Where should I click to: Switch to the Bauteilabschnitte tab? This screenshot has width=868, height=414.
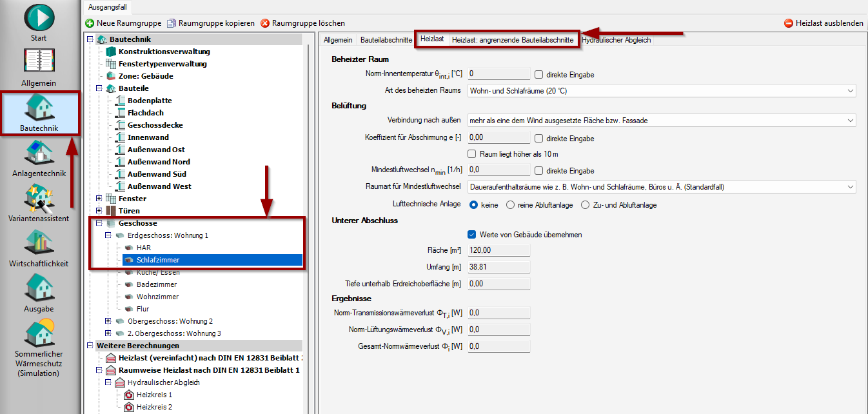click(x=386, y=40)
